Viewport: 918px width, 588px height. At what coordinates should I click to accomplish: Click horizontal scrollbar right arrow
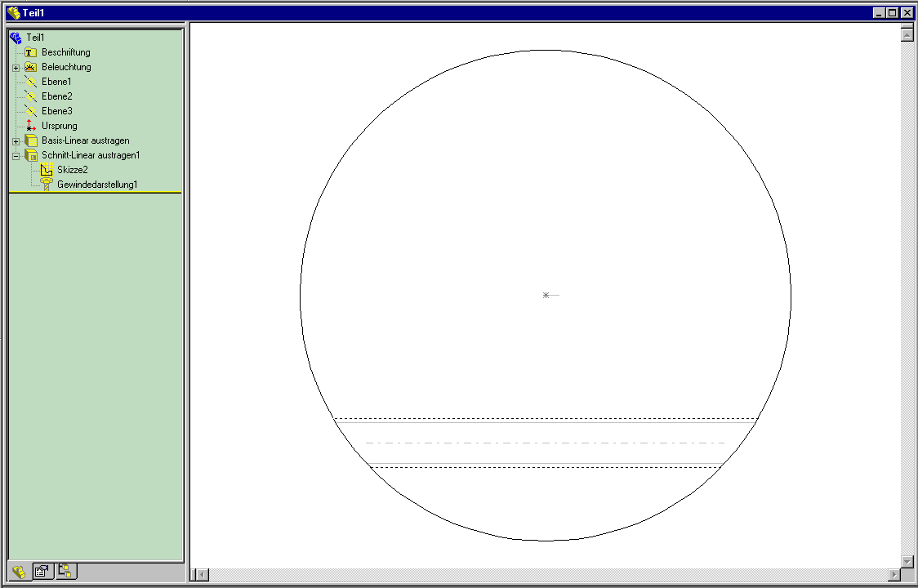893,575
